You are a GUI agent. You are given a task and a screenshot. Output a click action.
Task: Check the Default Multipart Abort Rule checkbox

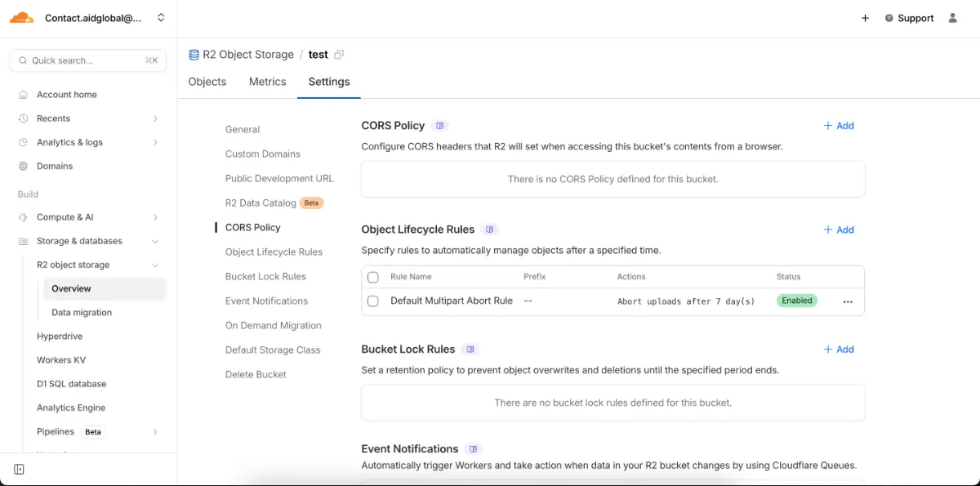tap(373, 301)
